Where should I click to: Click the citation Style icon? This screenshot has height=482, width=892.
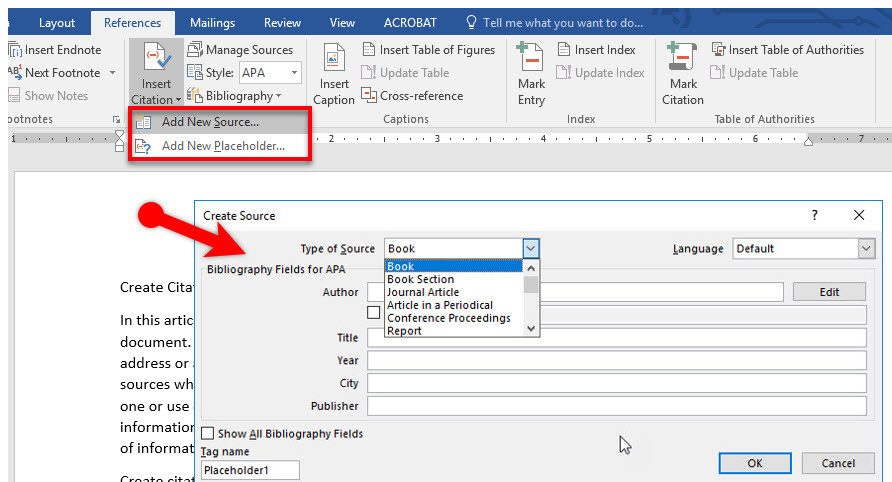pos(195,72)
